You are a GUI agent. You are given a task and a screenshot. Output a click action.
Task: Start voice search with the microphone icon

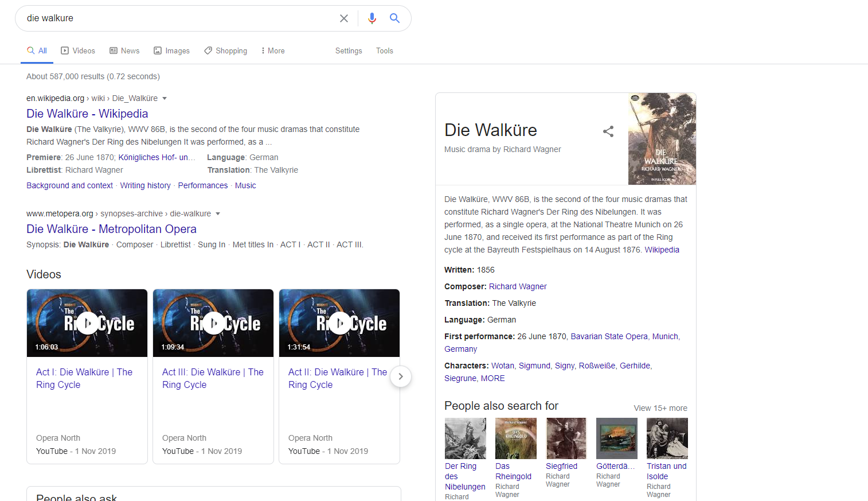click(372, 18)
